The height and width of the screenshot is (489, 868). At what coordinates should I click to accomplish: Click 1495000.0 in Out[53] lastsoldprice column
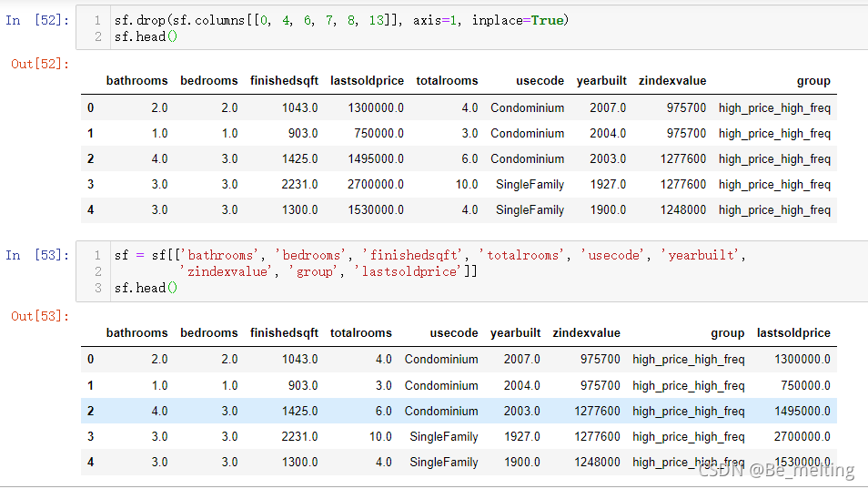pos(802,412)
